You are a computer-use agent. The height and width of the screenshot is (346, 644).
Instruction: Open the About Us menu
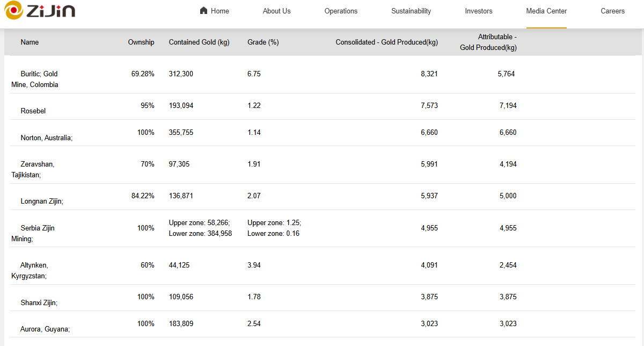point(276,11)
